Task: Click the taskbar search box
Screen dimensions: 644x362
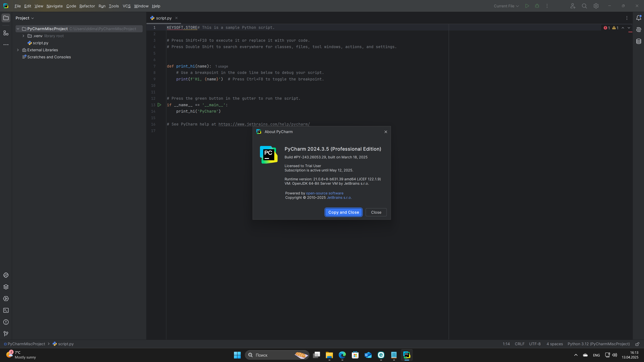Action: [277, 355]
